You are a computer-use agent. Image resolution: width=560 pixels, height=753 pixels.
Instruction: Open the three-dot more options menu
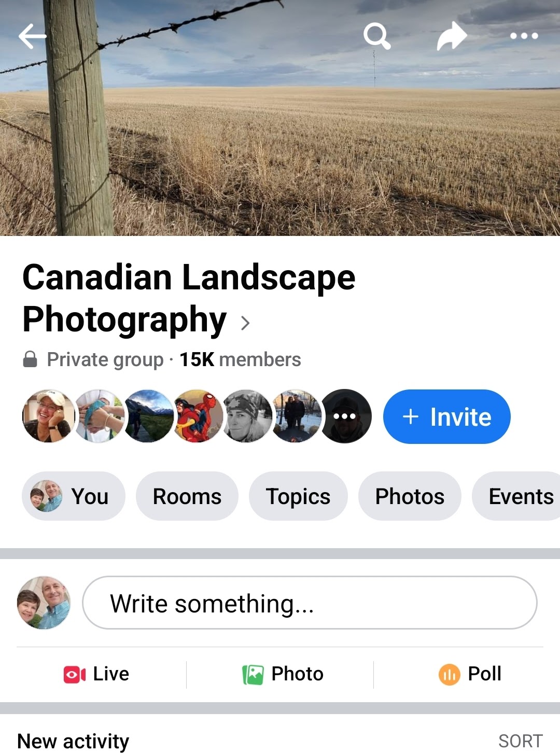pyautogui.click(x=524, y=36)
